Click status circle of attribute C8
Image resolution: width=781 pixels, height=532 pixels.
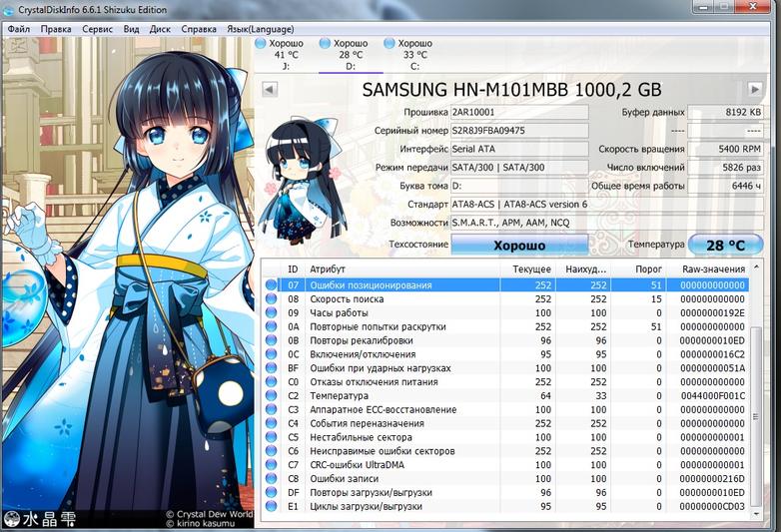pyautogui.click(x=271, y=479)
